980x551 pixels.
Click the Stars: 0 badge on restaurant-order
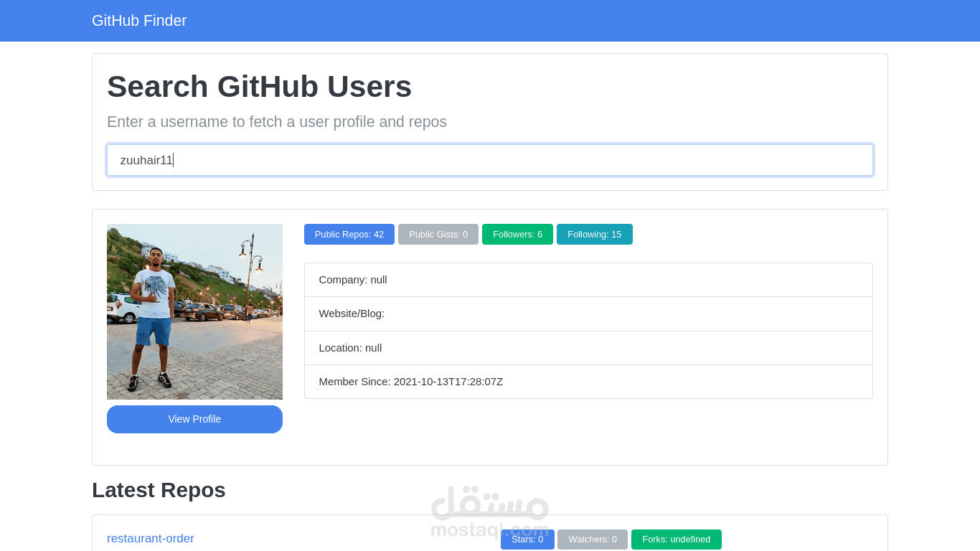tap(527, 539)
